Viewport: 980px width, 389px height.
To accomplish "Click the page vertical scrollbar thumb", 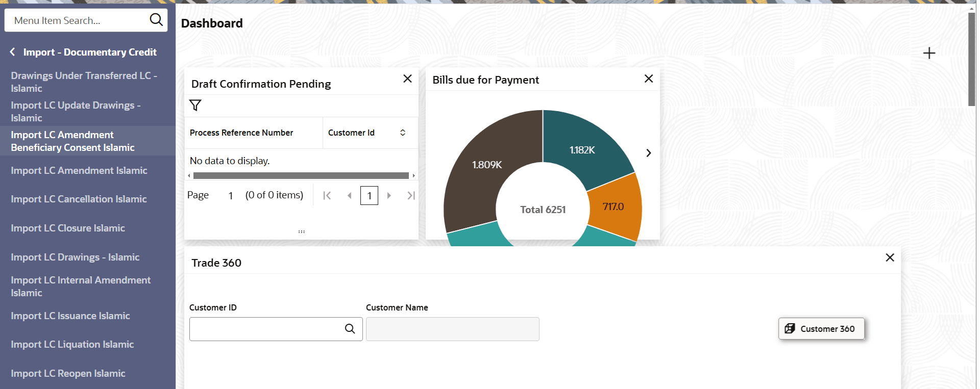I will (972, 59).
